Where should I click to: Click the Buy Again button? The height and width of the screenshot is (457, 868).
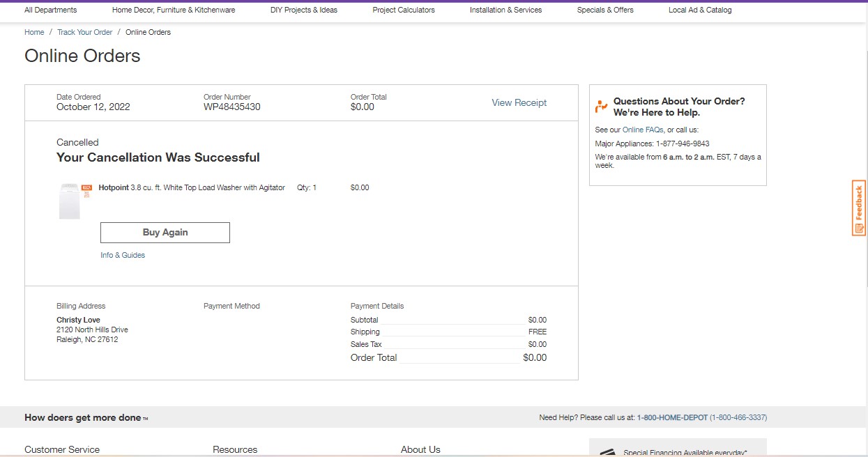click(x=165, y=233)
